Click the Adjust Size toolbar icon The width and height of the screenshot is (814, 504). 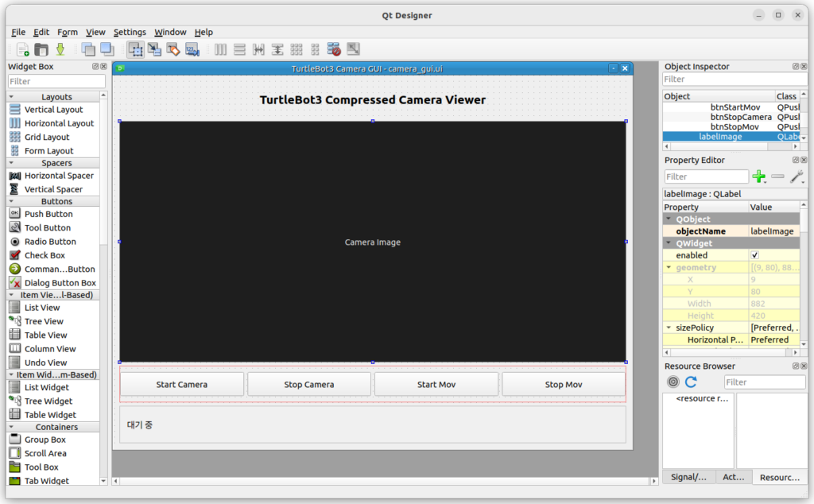point(353,49)
